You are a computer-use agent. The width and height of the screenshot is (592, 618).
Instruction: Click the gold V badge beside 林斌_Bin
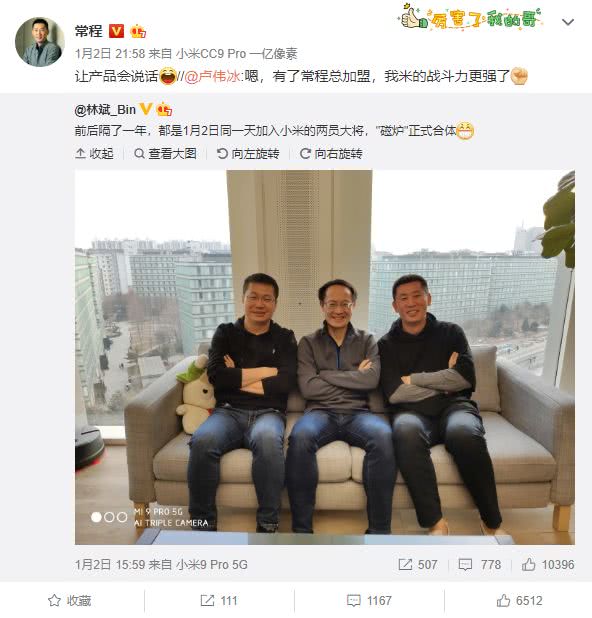(x=146, y=109)
